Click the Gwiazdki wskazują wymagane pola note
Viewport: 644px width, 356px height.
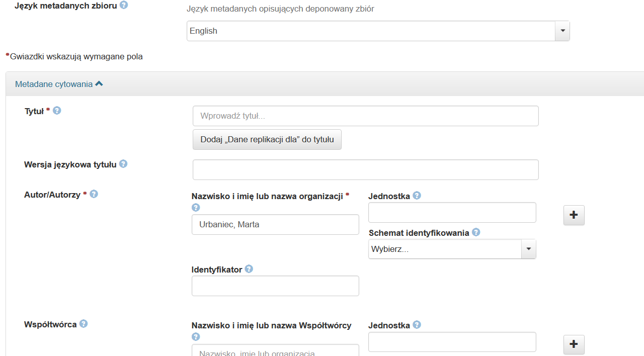[74, 56]
